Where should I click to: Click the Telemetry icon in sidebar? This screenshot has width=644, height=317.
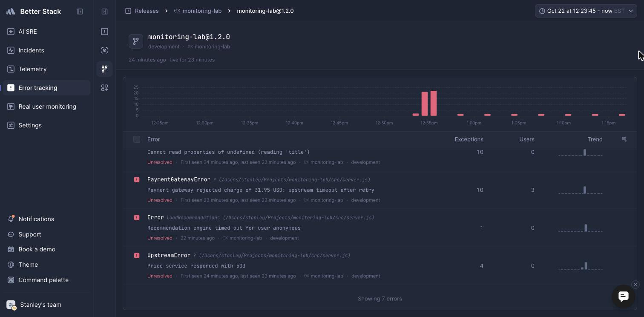point(11,69)
